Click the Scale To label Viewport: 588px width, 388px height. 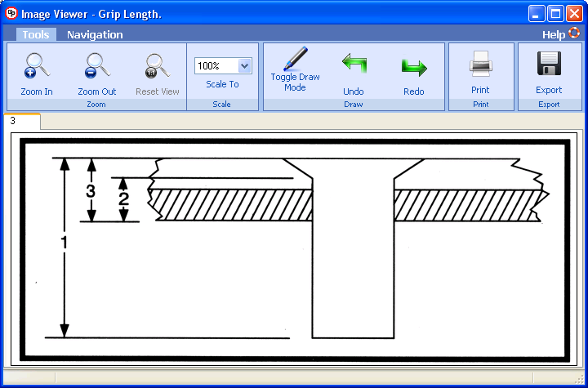pyautogui.click(x=222, y=84)
